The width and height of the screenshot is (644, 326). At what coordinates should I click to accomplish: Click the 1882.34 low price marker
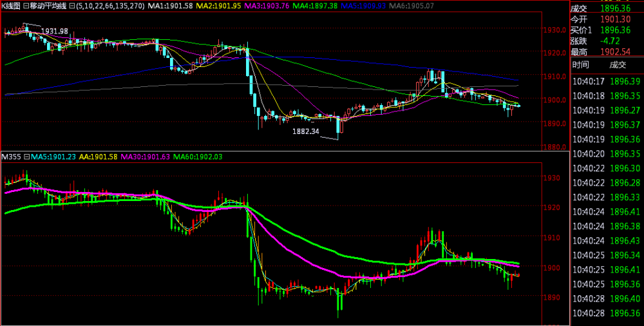(x=306, y=131)
